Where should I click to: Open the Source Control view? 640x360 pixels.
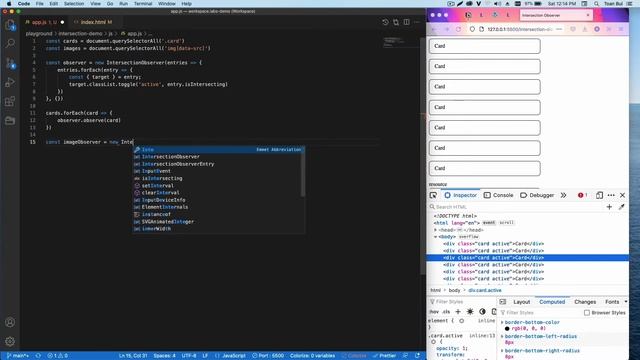(x=10, y=63)
